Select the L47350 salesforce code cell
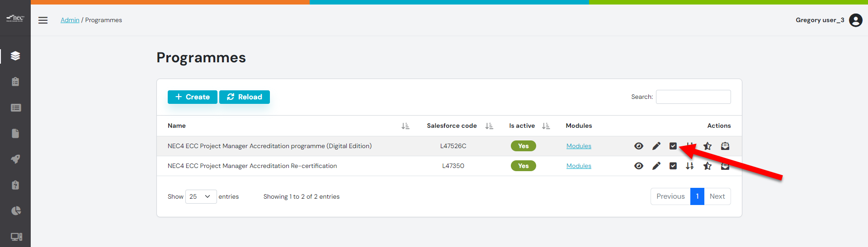The height and width of the screenshot is (247, 868). coord(453,166)
